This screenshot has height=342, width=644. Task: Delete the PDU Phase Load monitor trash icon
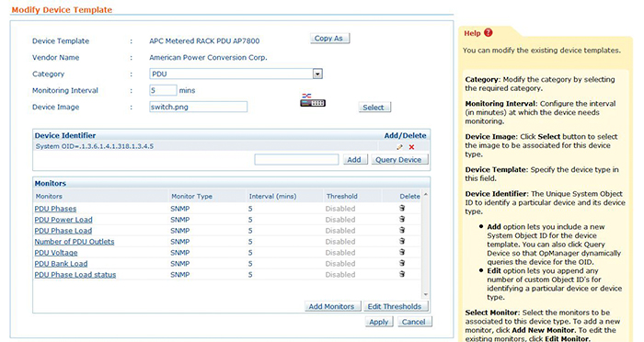coord(402,231)
